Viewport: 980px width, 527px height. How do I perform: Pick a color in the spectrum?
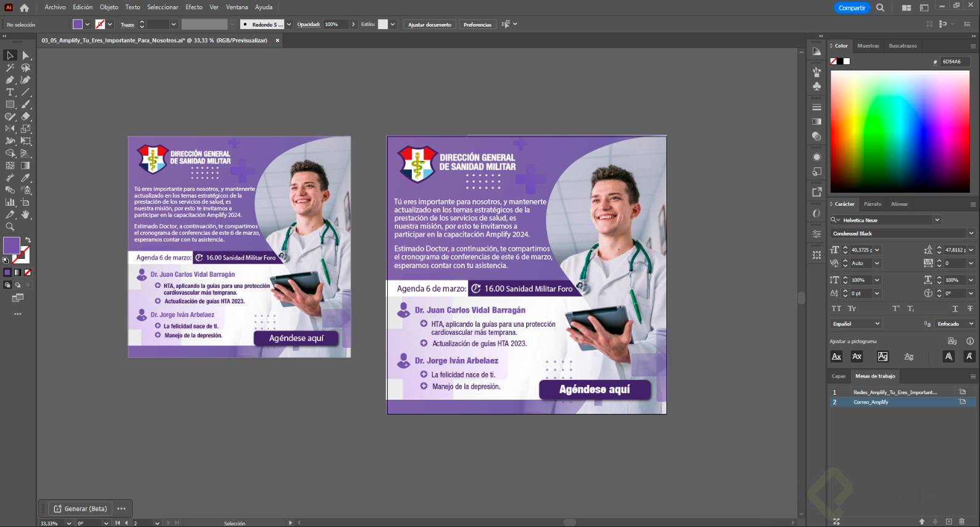coord(900,132)
